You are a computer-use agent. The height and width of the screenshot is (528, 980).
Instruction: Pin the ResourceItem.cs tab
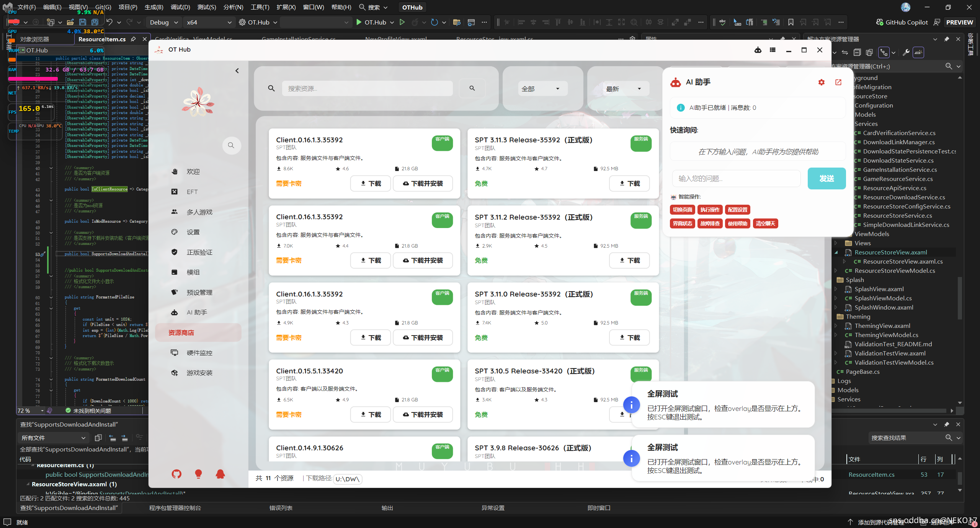click(133, 39)
